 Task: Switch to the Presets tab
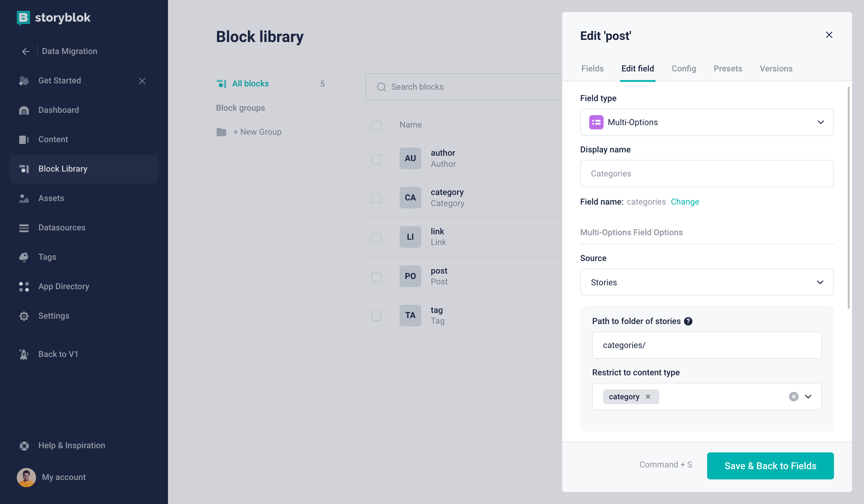727,69
